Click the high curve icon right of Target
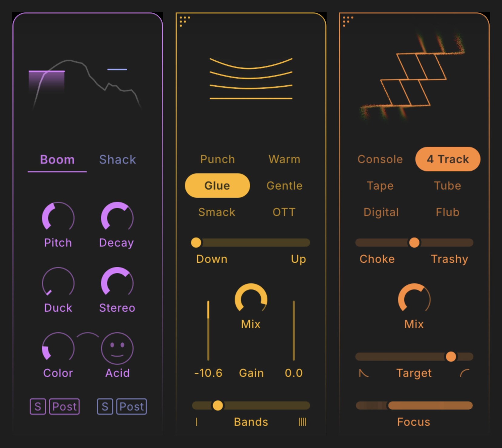This screenshot has height=448, width=502. [465, 373]
